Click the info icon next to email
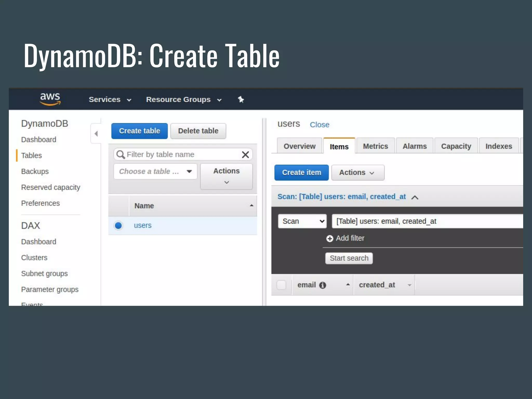This screenshot has height=399, width=532. coord(322,285)
